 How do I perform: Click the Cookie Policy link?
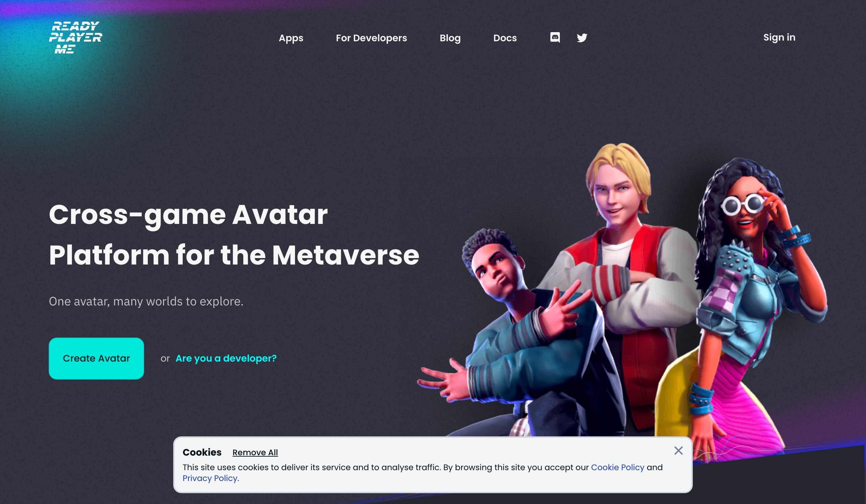618,467
